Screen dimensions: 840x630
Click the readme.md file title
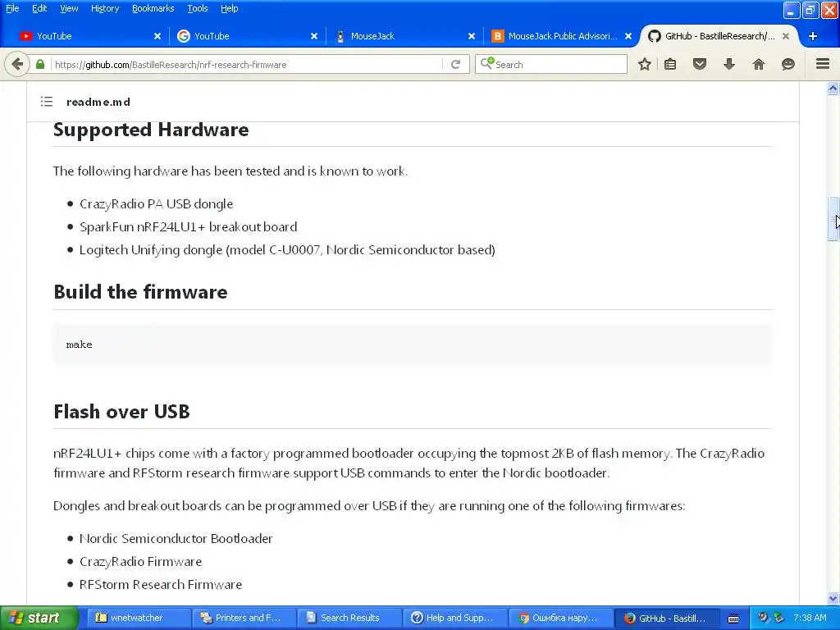click(98, 102)
